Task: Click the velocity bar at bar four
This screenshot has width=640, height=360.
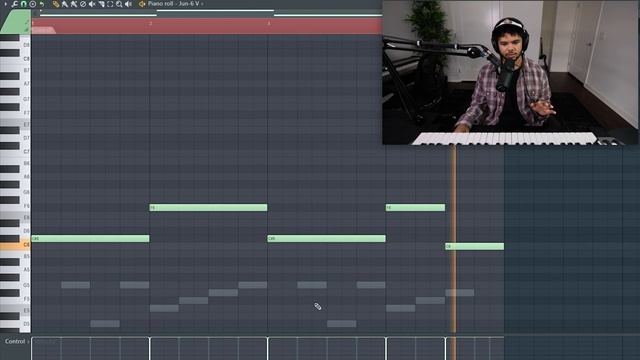Action: 386,349
